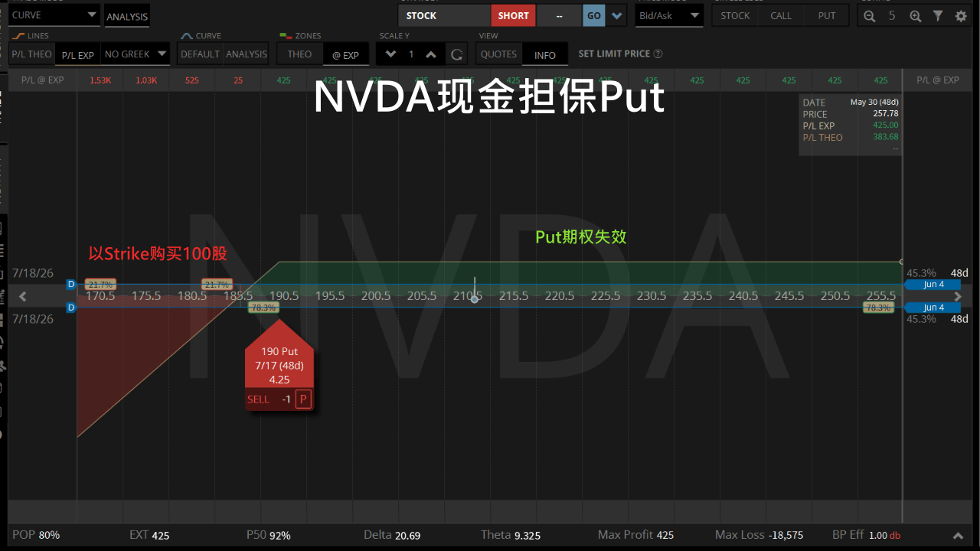
Task: Switch view to INFO
Action: pos(545,55)
